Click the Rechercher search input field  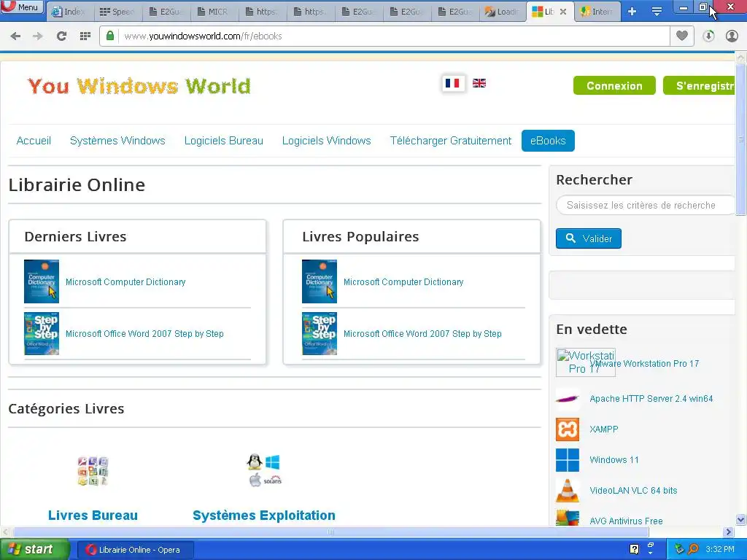(645, 205)
